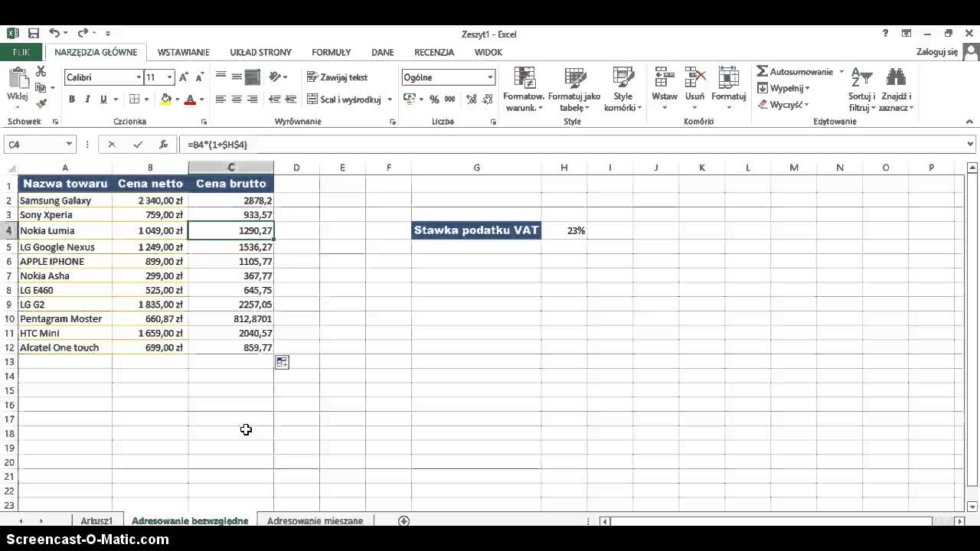Open the PLIK file tab

pos(21,52)
